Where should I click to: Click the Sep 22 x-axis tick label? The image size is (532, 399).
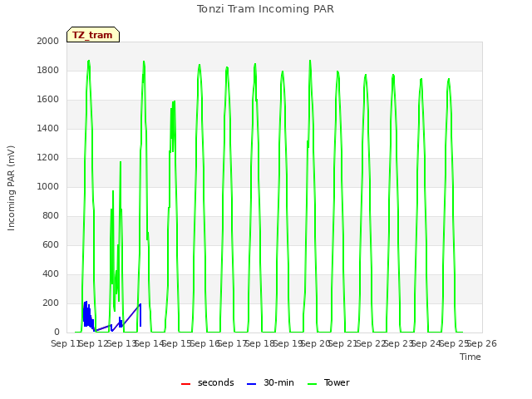(372, 343)
